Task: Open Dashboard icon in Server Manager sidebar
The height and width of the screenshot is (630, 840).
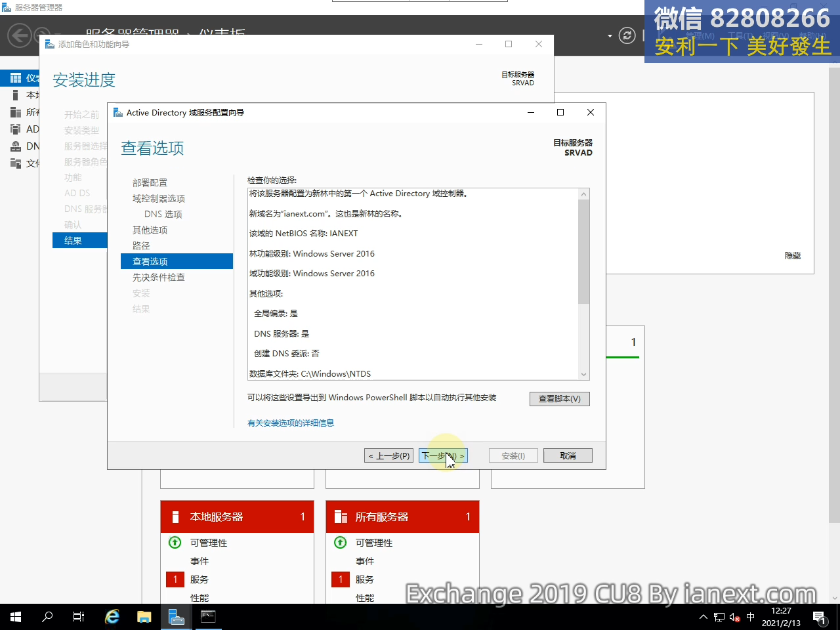Action: 16,78
